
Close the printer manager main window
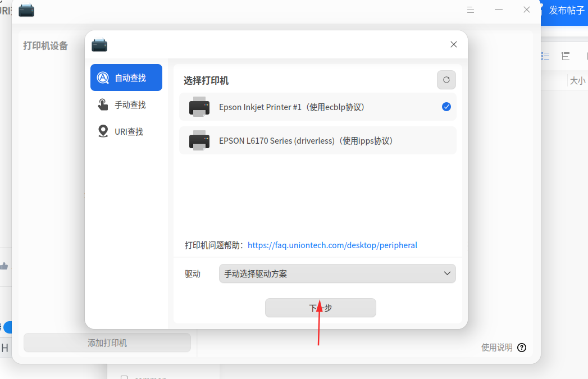[x=527, y=10]
